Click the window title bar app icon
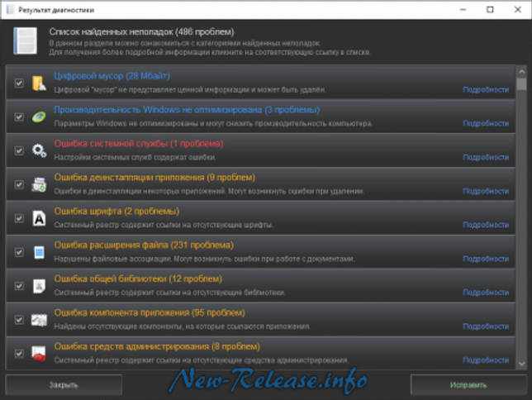The height and width of the screenshot is (400, 532). click(x=10, y=10)
